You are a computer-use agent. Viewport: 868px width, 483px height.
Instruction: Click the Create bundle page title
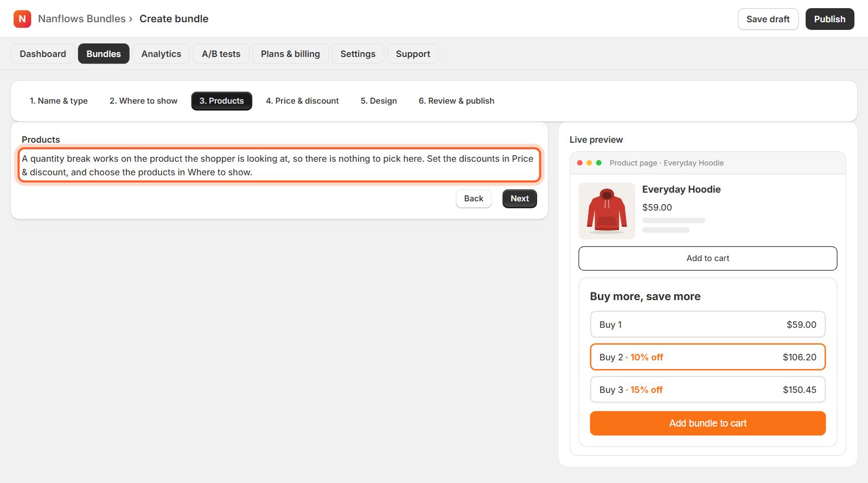pyautogui.click(x=174, y=19)
